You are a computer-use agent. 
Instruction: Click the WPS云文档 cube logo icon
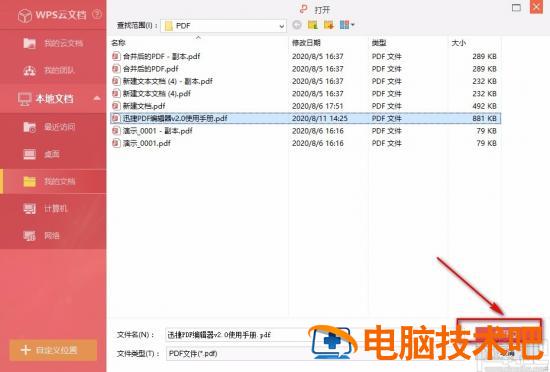pos(25,15)
